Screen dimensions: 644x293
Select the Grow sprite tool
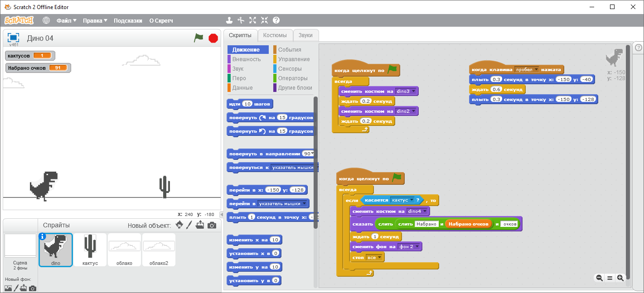253,20
